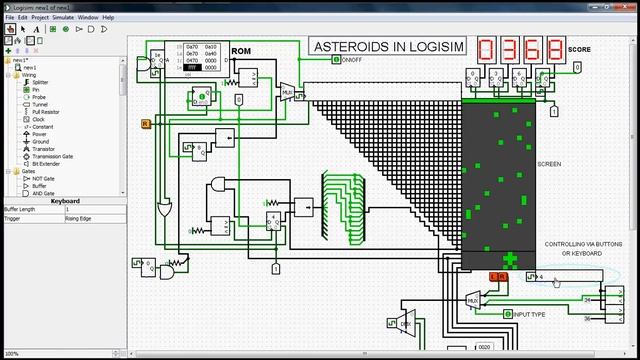Click the edit circuit layout icon
The height and width of the screenshot is (360, 640).
(30, 40)
